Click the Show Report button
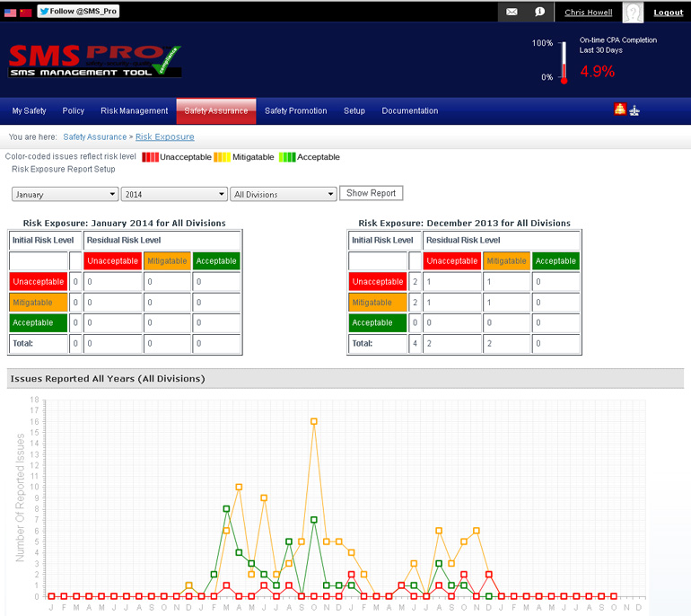This screenshot has height=616, width=691. click(x=371, y=193)
